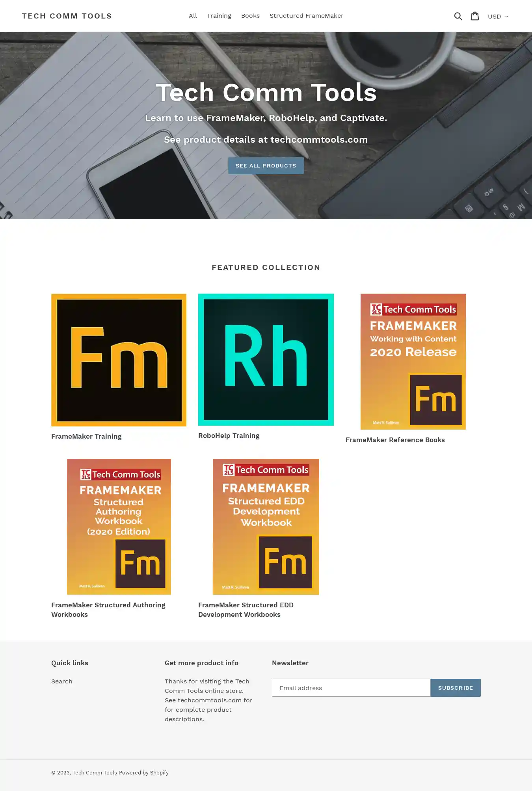The width and height of the screenshot is (532, 791).
Task: Open Structured Authoring Workbook cover image
Action: click(119, 526)
